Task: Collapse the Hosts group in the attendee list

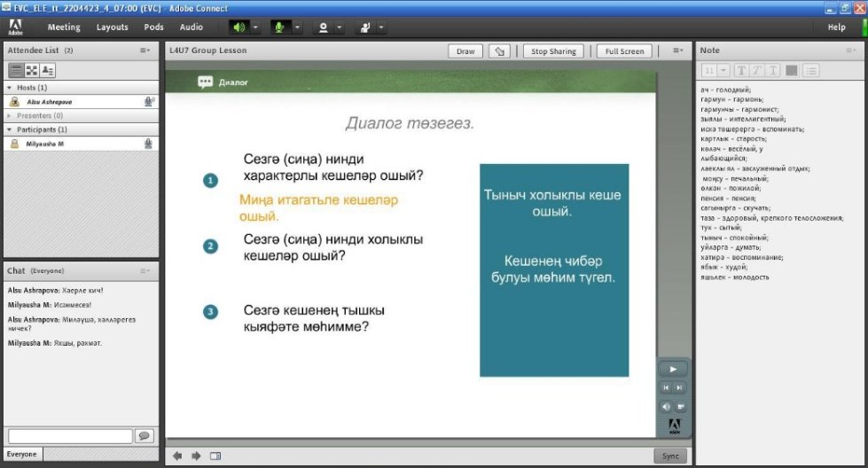Action: [10, 88]
